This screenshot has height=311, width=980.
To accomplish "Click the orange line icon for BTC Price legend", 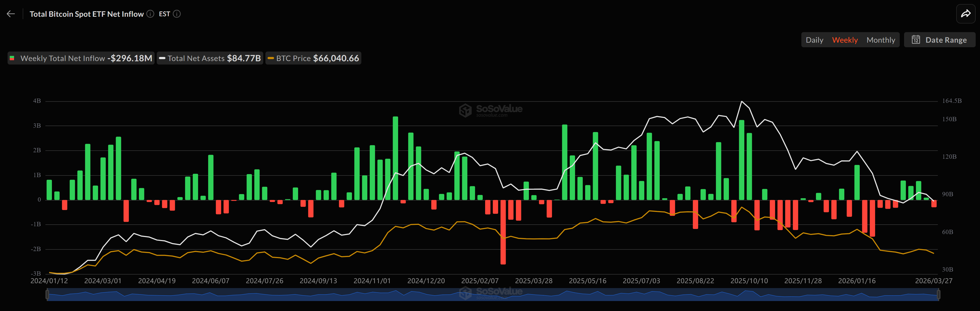I will point(271,58).
